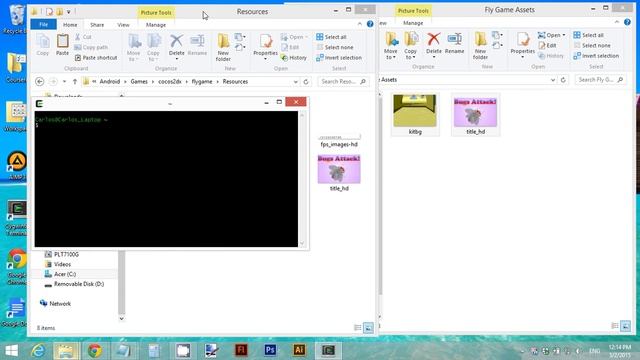Click Select all in the Resources window
The height and width of the screenshot is (360, 640).
click(331, 37)
